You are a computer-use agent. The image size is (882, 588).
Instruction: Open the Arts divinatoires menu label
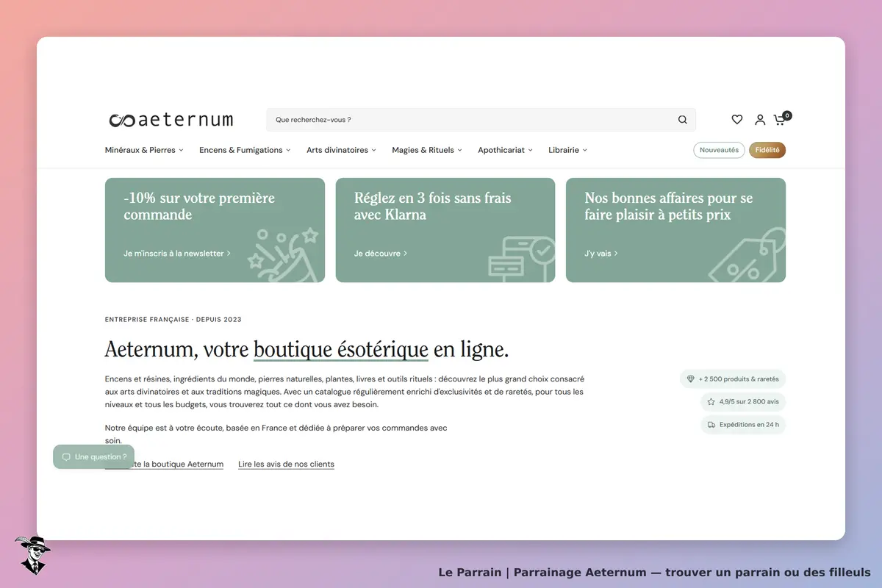(337, 150)
